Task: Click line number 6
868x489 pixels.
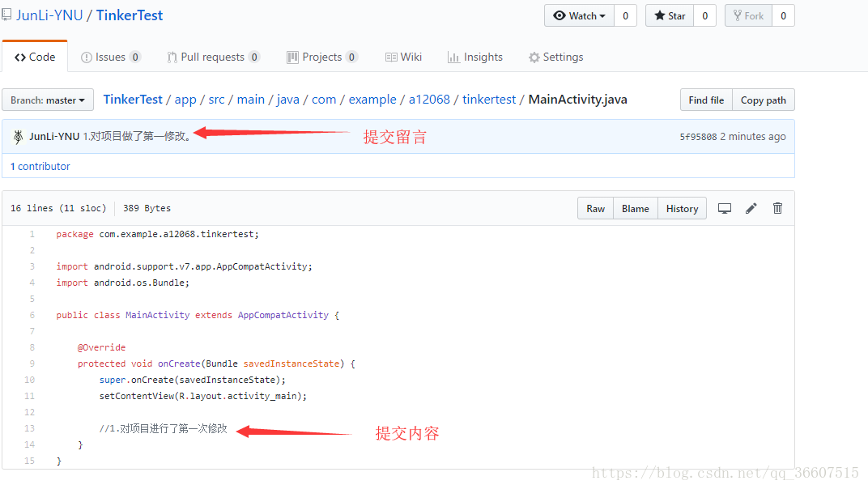Action: tap(32, 315)
